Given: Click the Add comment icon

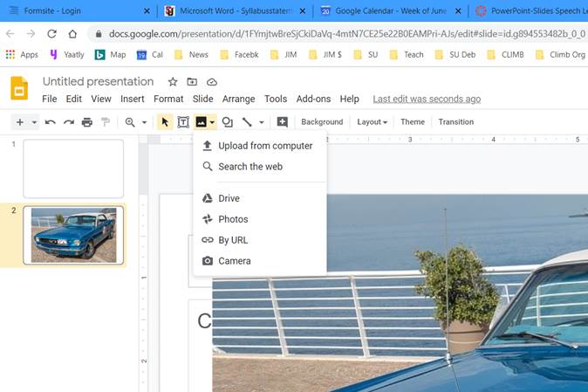Looking at the screenshot, I should [282, 122].
